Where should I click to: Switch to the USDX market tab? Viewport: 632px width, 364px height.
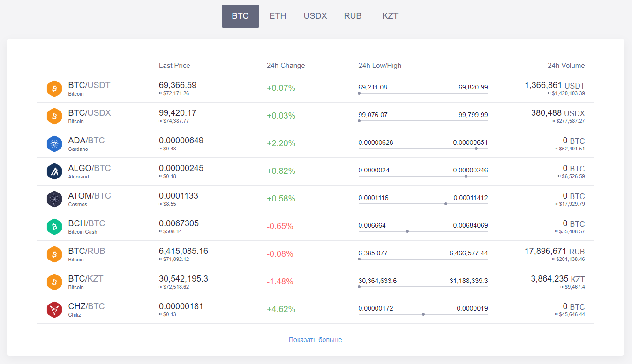pos(315,16)
